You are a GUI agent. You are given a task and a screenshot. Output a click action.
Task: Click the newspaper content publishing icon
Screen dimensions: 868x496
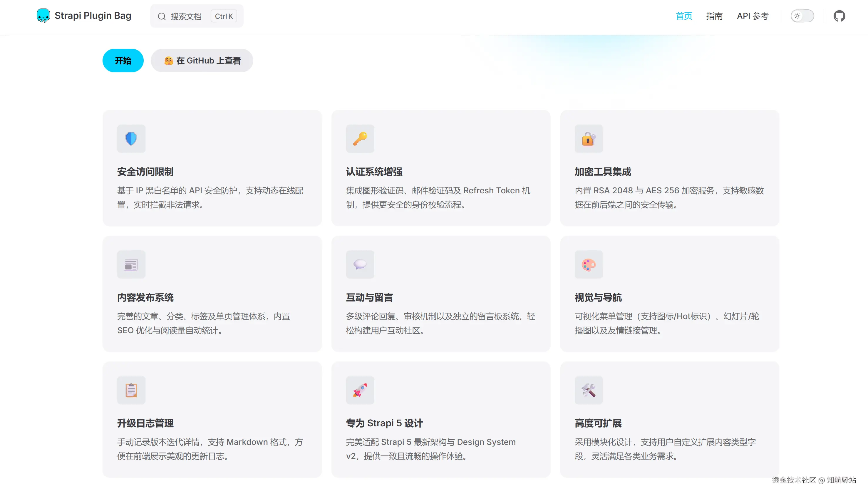coord(131,265)
